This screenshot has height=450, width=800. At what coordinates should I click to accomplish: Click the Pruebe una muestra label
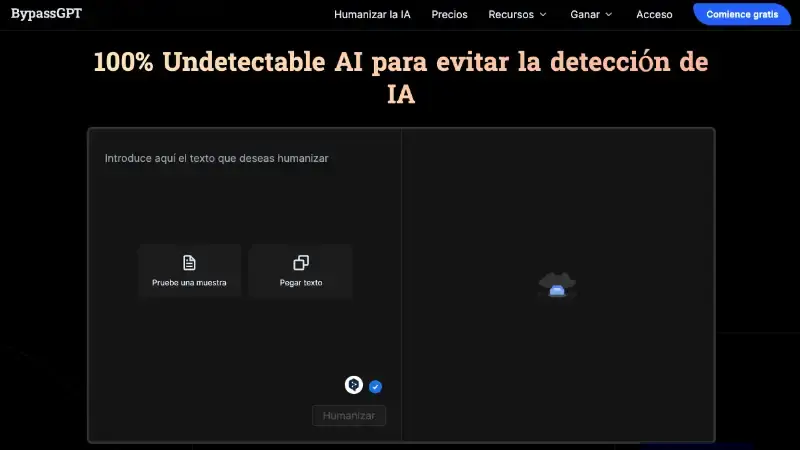pyautogui.click(x=189, y=283)
